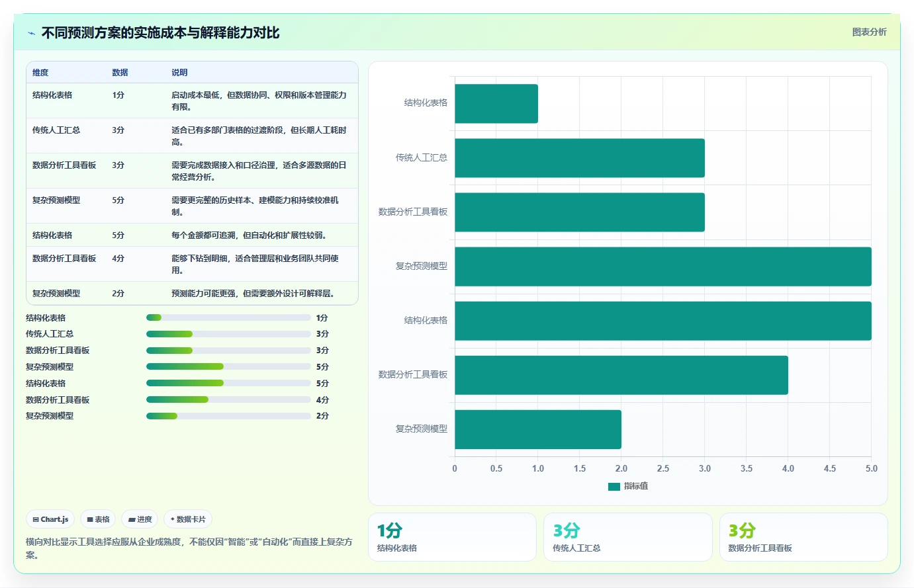The image size is (914, 588).
Task: Click the 说明 column header
Action: pos(179,73)
